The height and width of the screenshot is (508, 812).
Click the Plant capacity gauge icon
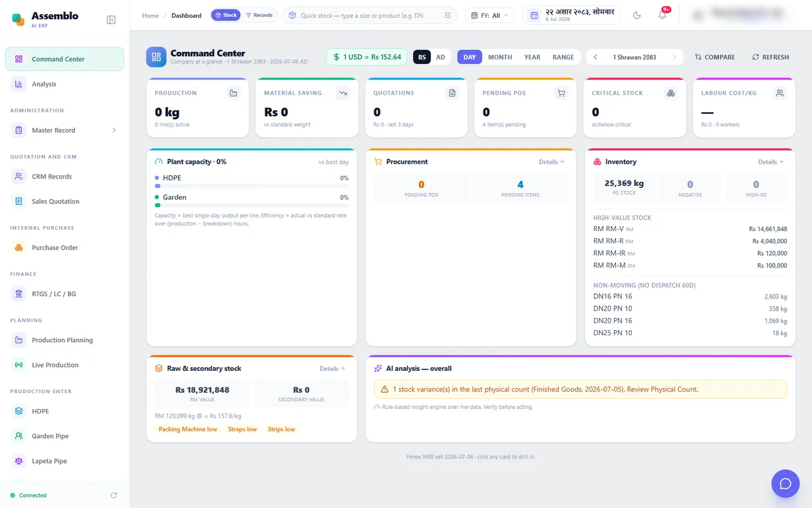coord(159,162)
